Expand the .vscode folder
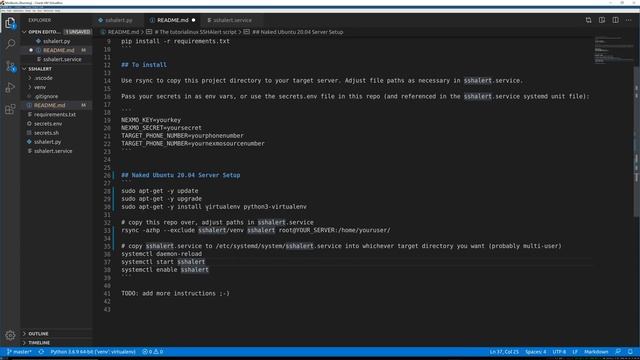The width and height of the screenshot is (640, 360). tap(43, 78)
